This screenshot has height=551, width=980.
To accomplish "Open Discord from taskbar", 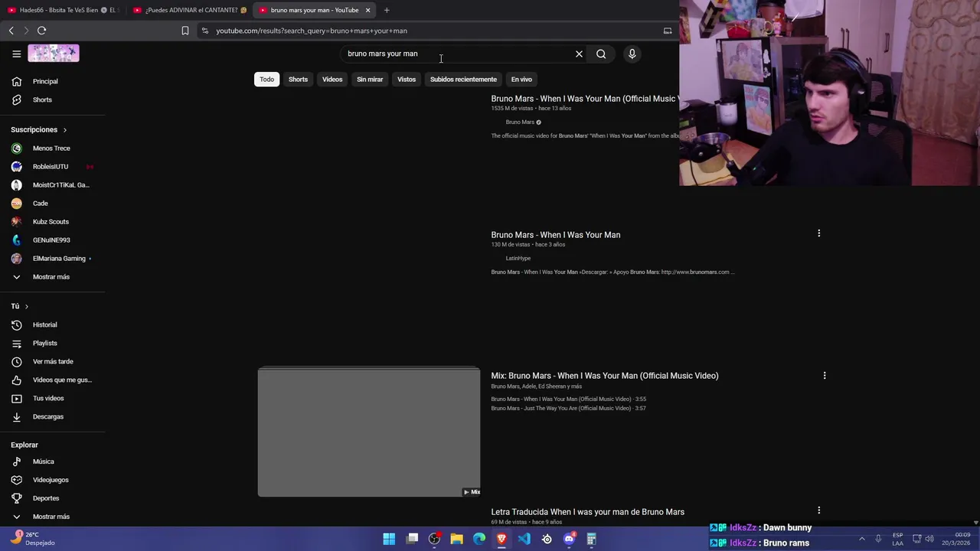I will pyautogui.click(x=569, y=539).
